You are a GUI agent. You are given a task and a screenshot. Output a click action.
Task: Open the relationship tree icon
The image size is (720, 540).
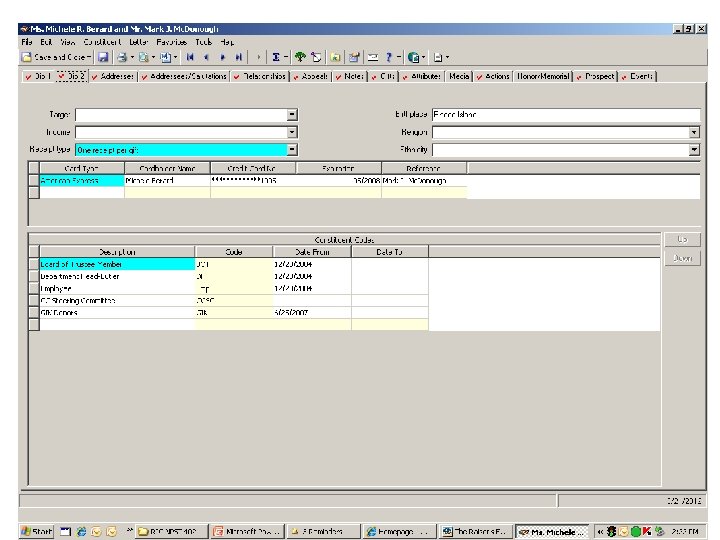300,57
